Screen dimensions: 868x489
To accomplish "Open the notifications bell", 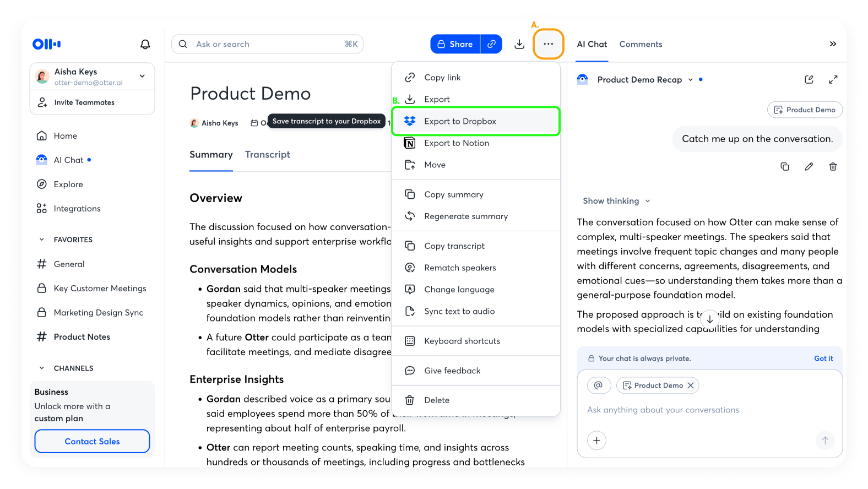I will pyautogui.click(x=145, y=44).
